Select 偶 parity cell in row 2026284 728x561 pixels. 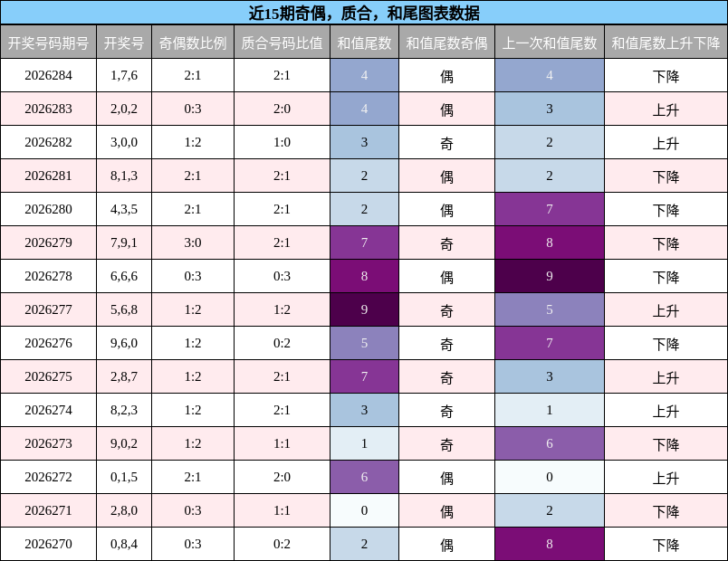click(x=446, y=76)
